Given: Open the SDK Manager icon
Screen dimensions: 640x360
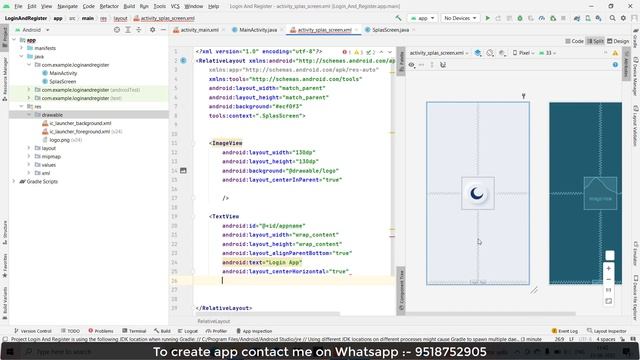Looking at the screenshot, I should (598, 18).
